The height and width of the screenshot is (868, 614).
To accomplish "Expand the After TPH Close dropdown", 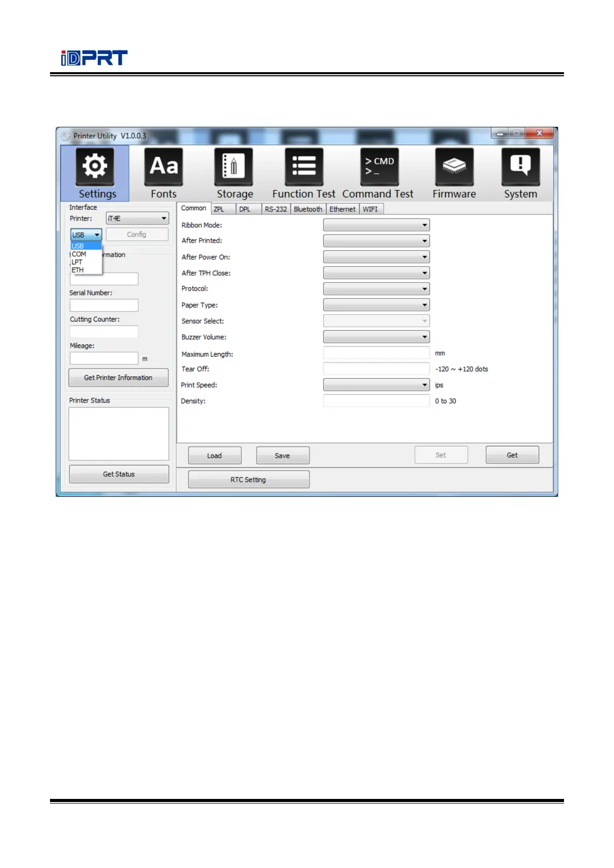I will [376, 273].
